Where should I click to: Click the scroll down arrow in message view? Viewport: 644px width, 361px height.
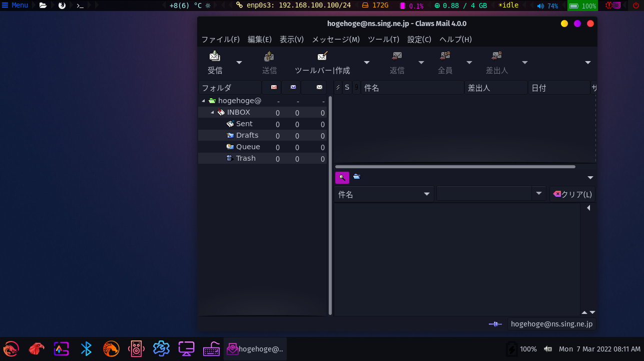(592, 312)
